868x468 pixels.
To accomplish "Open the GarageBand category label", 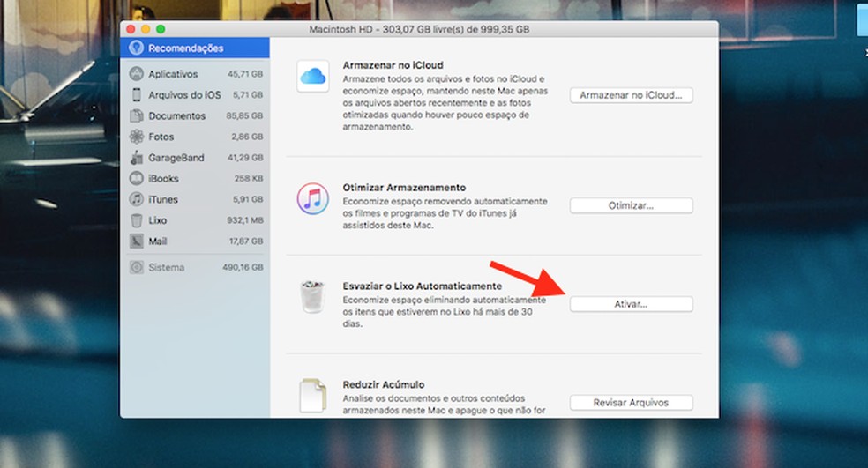I will point(176,158).
